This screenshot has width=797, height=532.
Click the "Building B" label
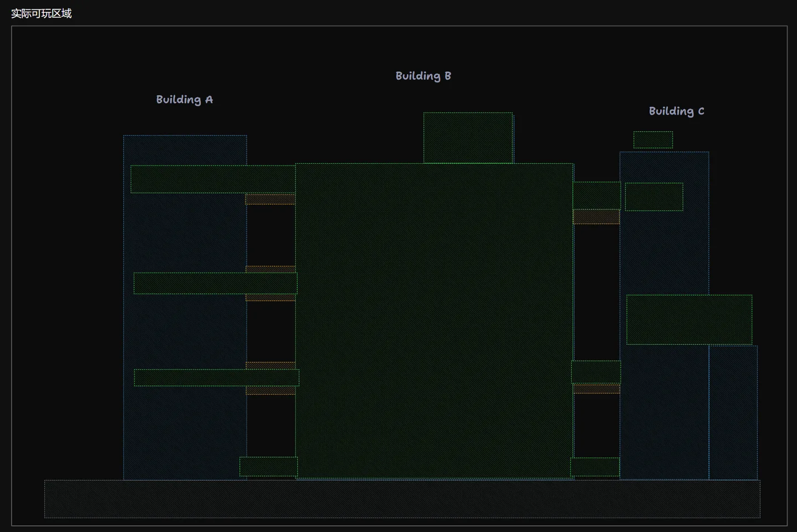(423, 76)
